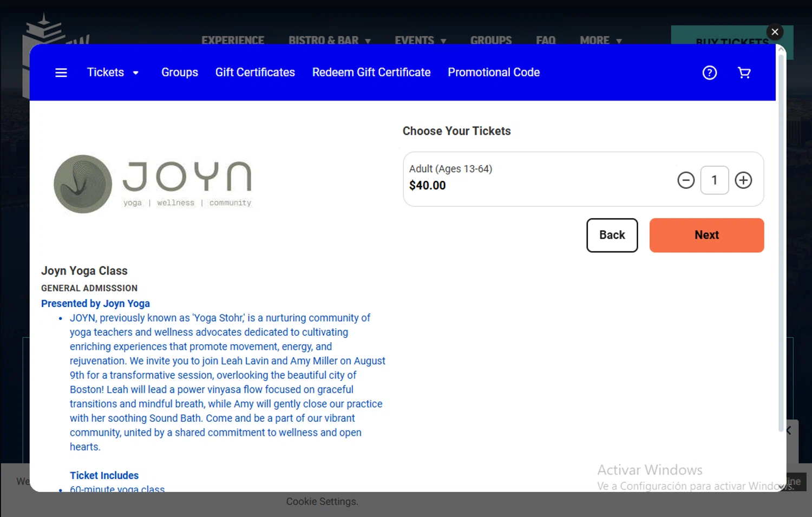Image resolution: width=812 pixels, height=517 pixels.
Task: Click the 'Adult (Ages 13-64)' label
Action: pos(450,169)
